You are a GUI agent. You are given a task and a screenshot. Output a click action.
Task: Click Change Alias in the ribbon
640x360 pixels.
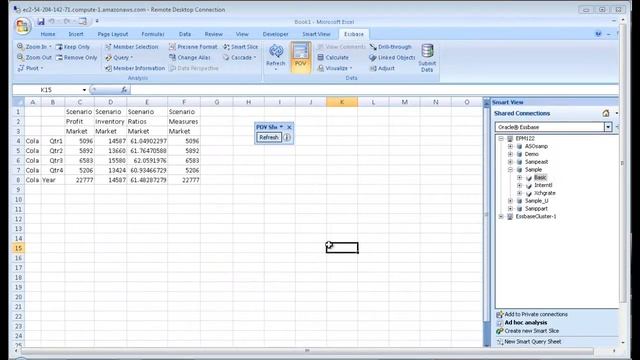190,58
